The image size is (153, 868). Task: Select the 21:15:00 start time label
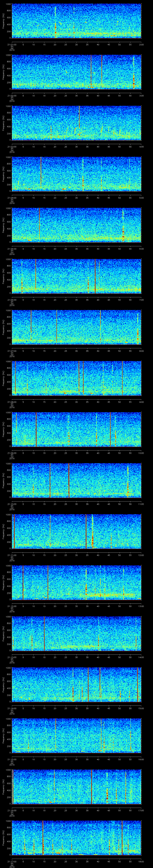coord(12,759)
